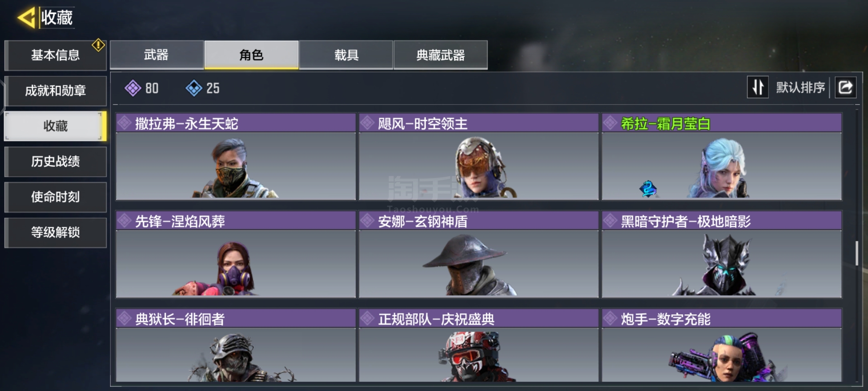Open the 典藏武器 tab
The height and width of the screenshot is (391, 868).
[x=441, y=55]
